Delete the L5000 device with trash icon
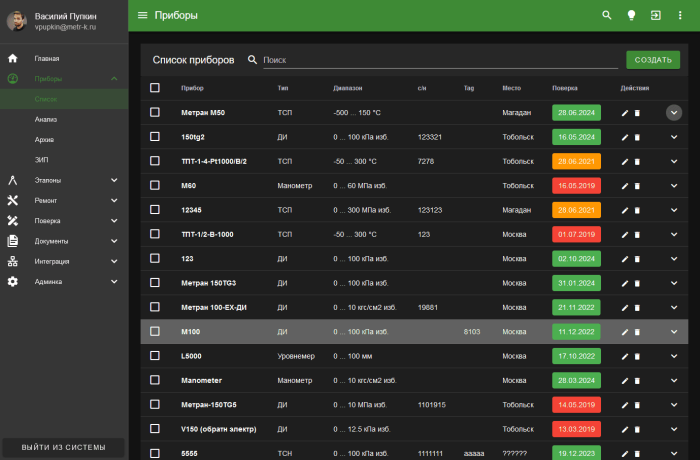 (x=637, y=356)
